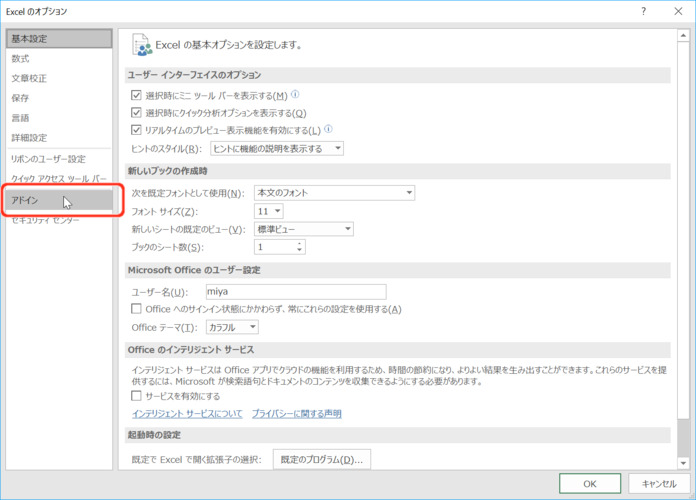Click info icon next to リアルタイムのプレビュー option

click(x=328, y=129)
